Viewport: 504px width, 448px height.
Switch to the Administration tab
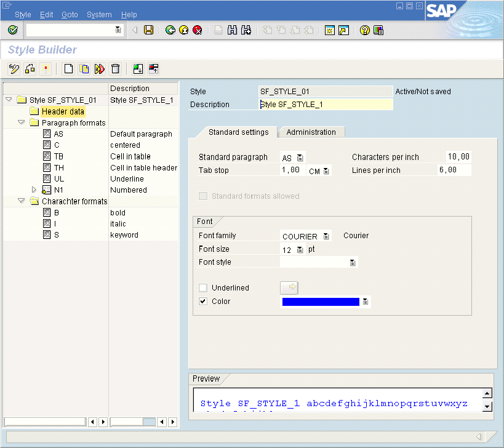point(311,132)
